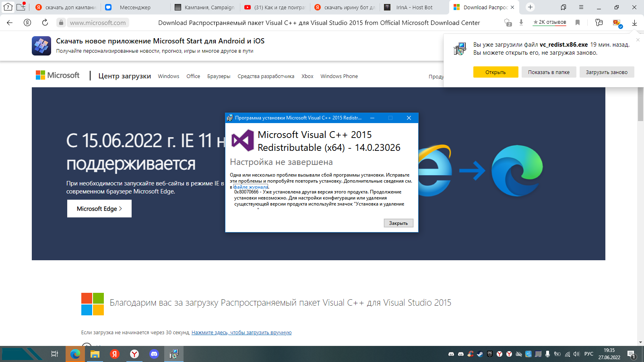Viewport: 644px width, 362px height.
Task: Close the Download Распространяемый tab
Action: coord(512,7)
